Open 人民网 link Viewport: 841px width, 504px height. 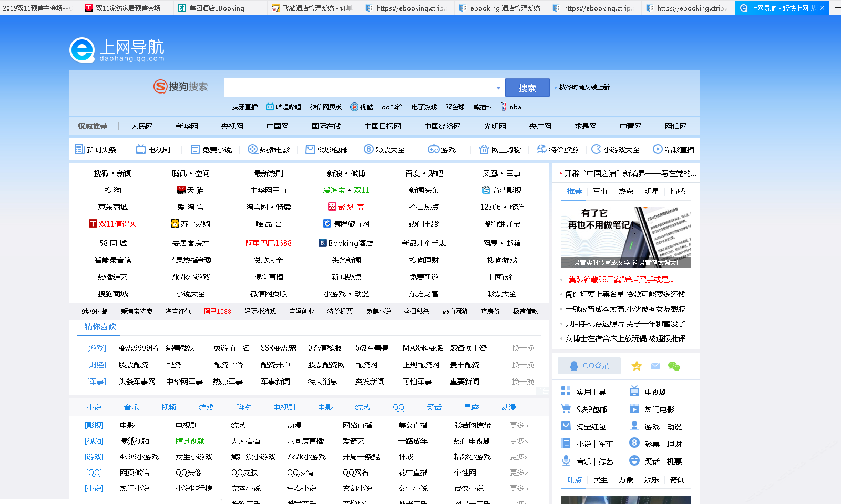pyautogui.click(x=142, y=126)
